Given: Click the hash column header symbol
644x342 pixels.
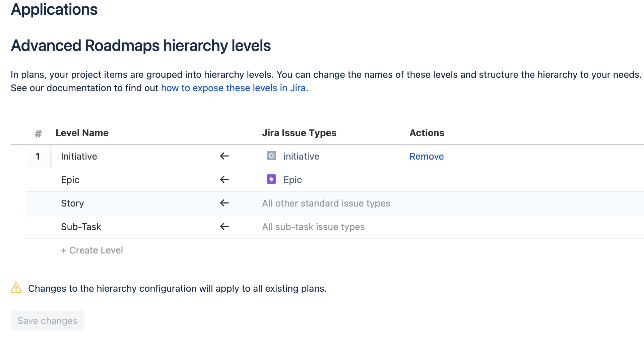Looking at the screenshot, I should (x=38, y=133).
